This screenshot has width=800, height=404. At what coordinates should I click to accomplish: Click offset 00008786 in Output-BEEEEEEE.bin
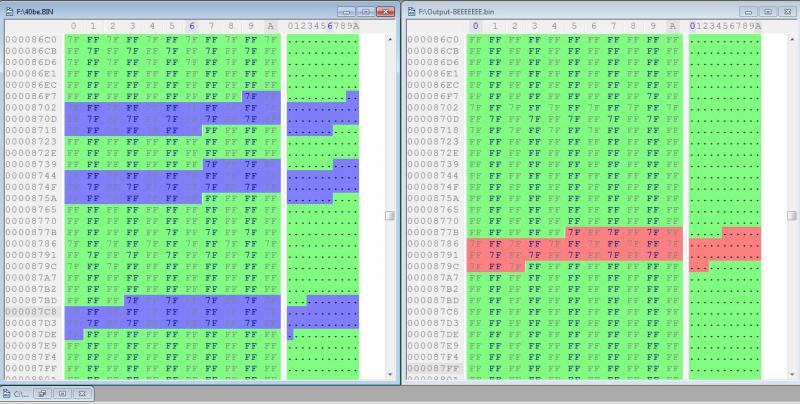433,242
